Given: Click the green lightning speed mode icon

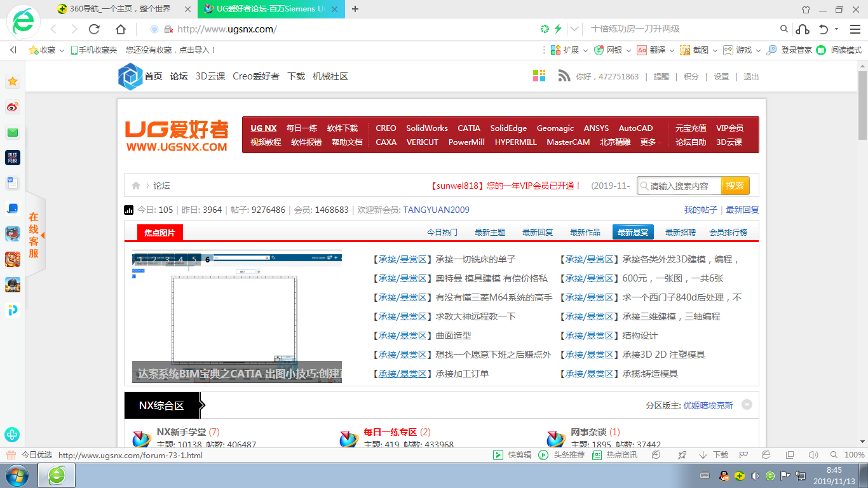Looking at the screenshot, I should click(558, 29).
